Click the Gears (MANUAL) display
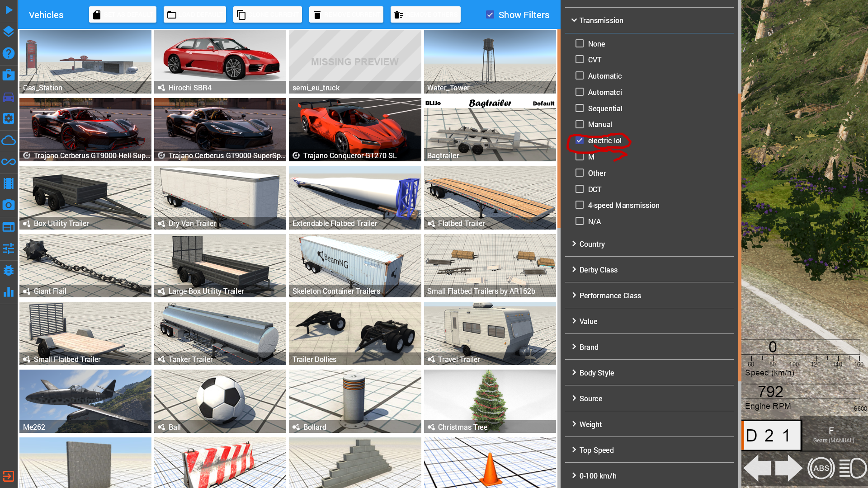868x488 pixels. [834, 435]
